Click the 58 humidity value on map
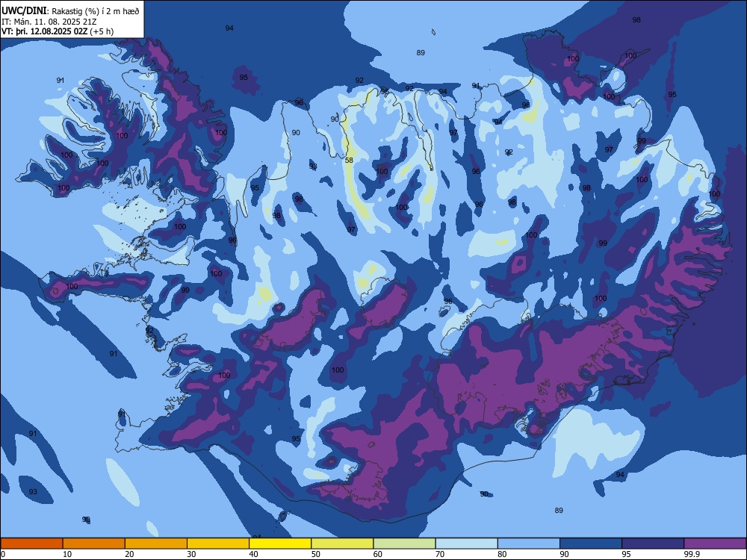 (349, 161)
